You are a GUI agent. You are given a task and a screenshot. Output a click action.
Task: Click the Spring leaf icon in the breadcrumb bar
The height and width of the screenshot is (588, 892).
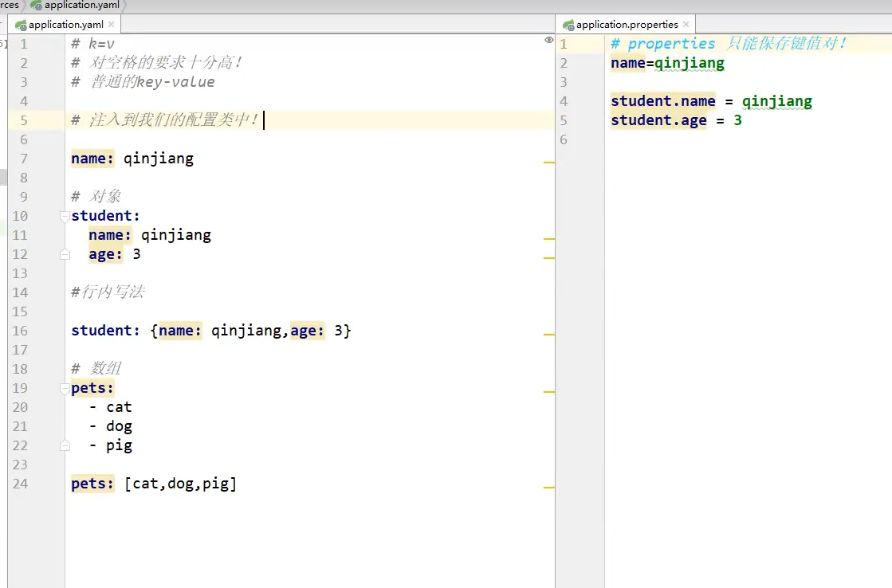click(x=35, y=5)
